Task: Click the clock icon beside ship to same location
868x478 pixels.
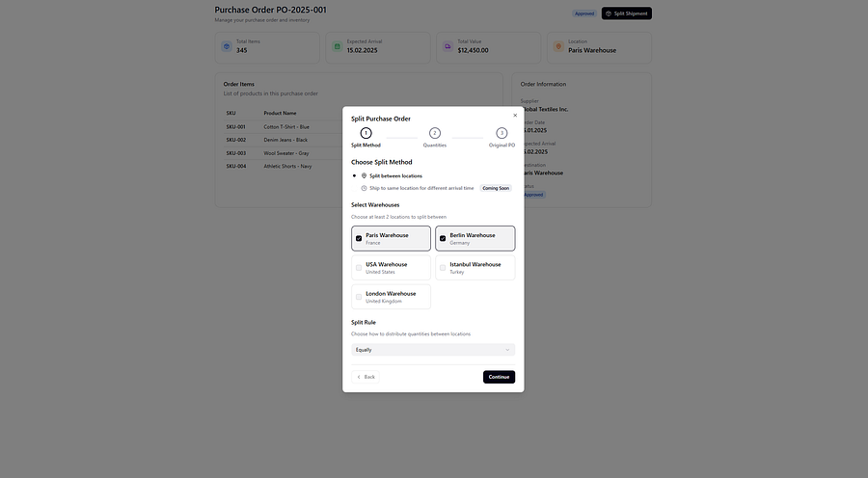Action: (x=364, y=188)
